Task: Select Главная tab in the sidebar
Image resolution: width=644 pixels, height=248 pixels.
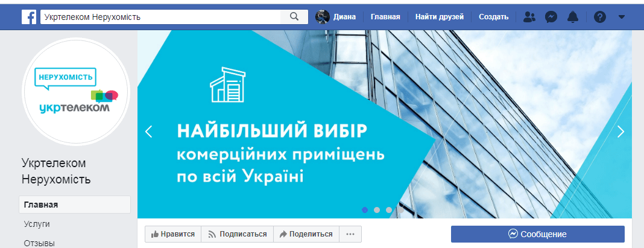Action: coord(75,205)
